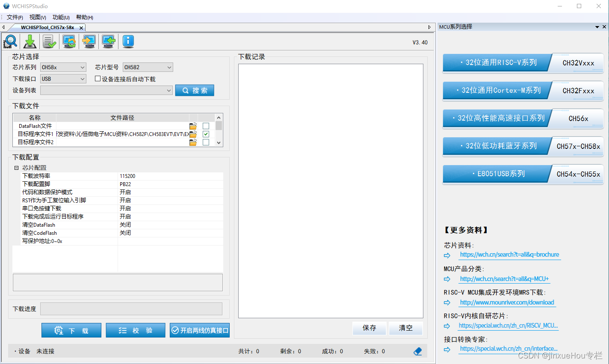Click the 清空 log button
This screenshot has height=364, width=609.
(x=406, y=328)
